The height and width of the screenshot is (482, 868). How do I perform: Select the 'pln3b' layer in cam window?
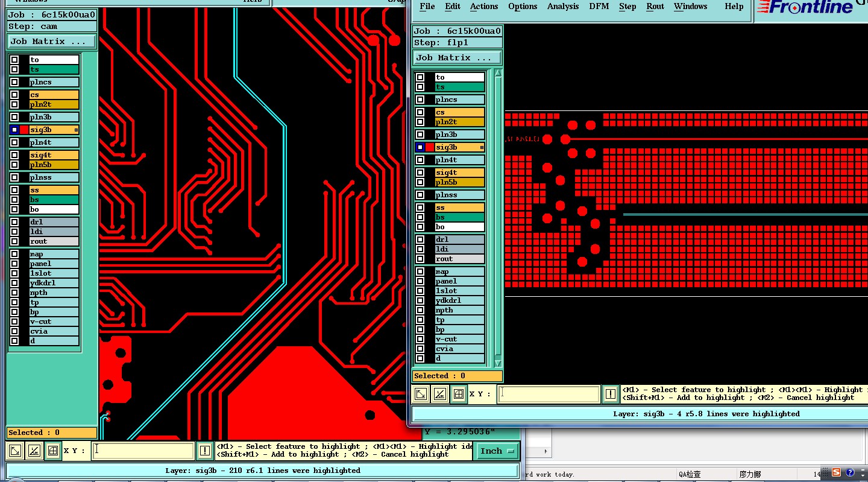tap(54, 117)
